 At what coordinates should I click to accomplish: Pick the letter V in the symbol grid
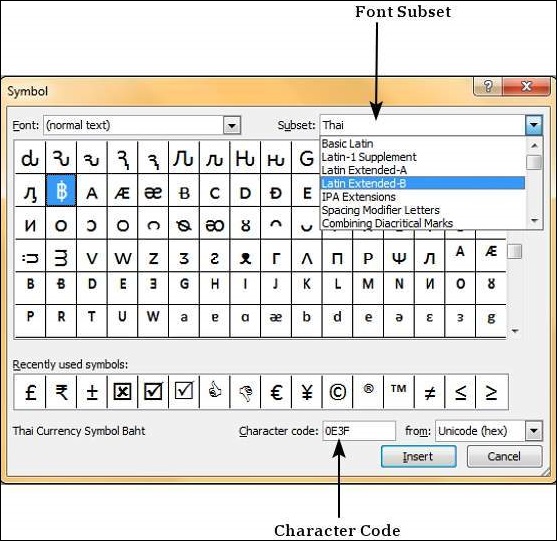pyautogui.click(x=92, y=255)
